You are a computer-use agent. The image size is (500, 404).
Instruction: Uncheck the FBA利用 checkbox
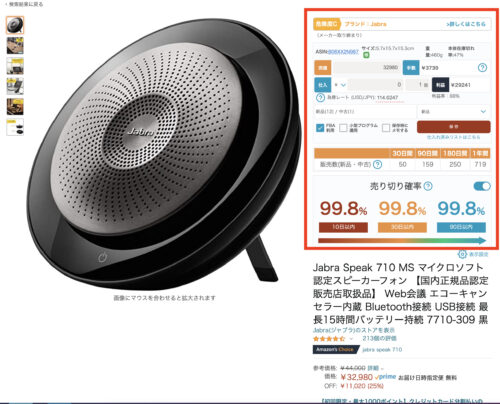click(x=320, y=128)
